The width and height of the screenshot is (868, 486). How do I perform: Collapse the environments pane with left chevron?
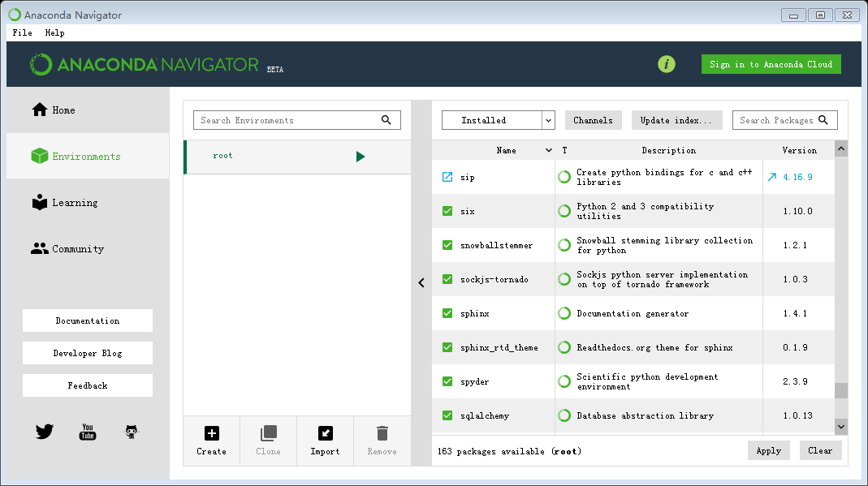click(x=421, y=282)
